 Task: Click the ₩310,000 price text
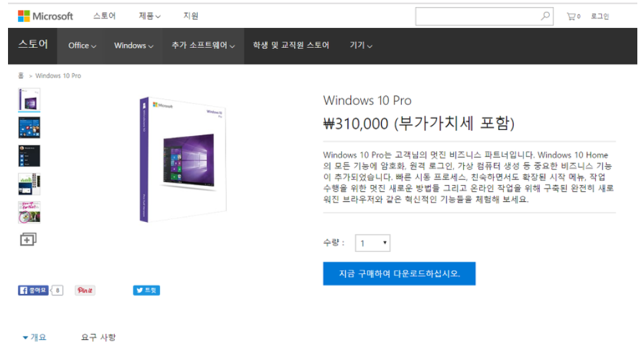coord(356,123)
